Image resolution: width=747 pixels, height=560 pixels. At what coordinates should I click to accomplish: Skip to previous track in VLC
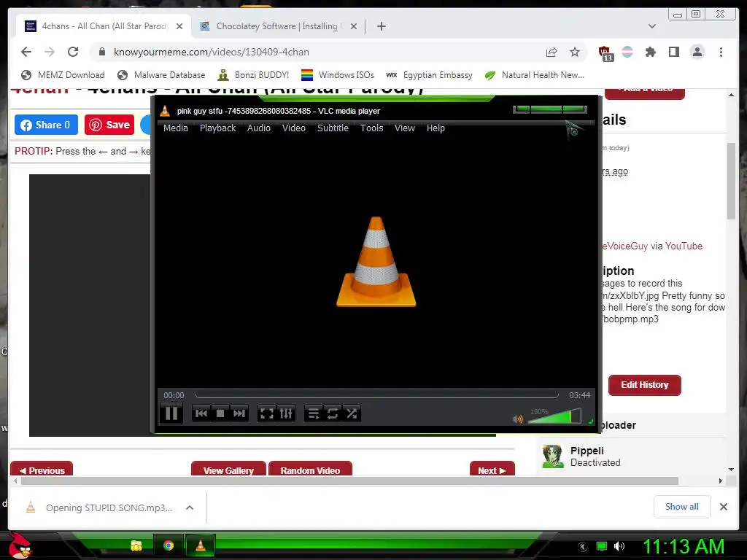tap(201, 413)
